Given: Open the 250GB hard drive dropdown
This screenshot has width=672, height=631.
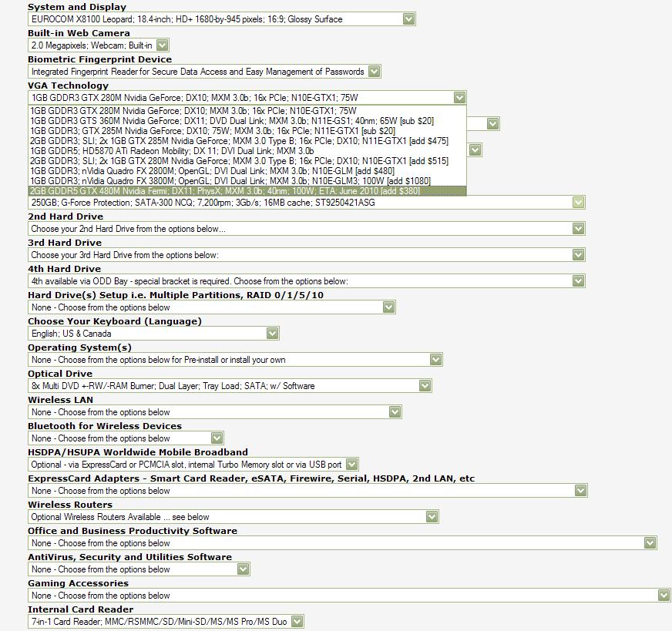Looking at the screenshot, I should [307, 203].
